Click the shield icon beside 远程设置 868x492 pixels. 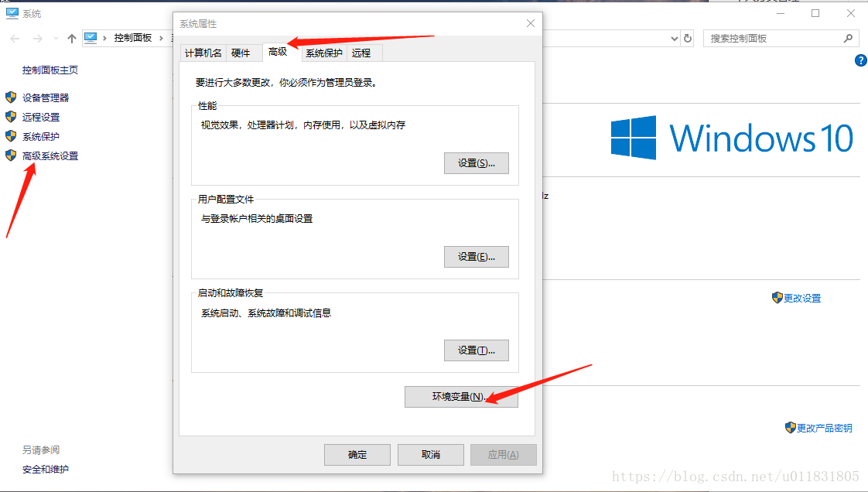click(11, 117)
